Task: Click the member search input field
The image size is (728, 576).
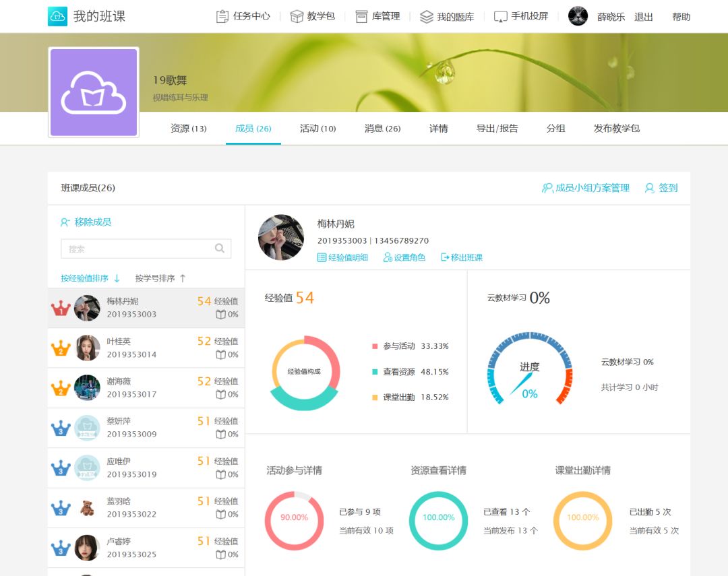Action: [138, 249]
